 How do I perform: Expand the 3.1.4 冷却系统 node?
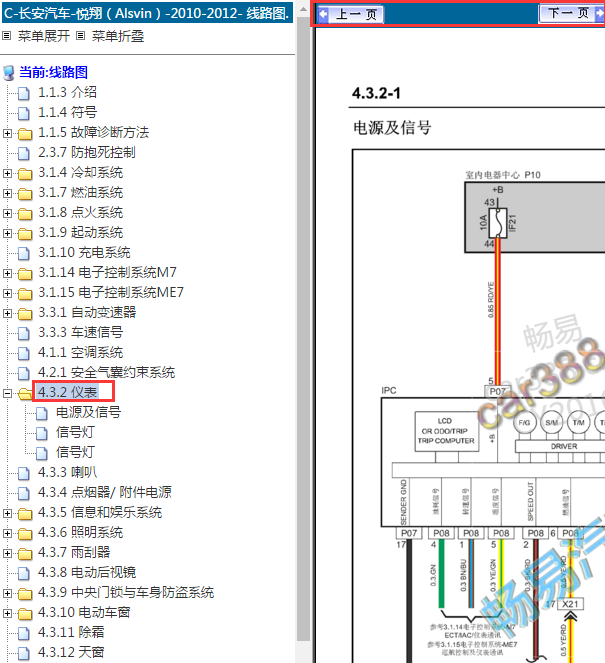[x=7, y=173]
